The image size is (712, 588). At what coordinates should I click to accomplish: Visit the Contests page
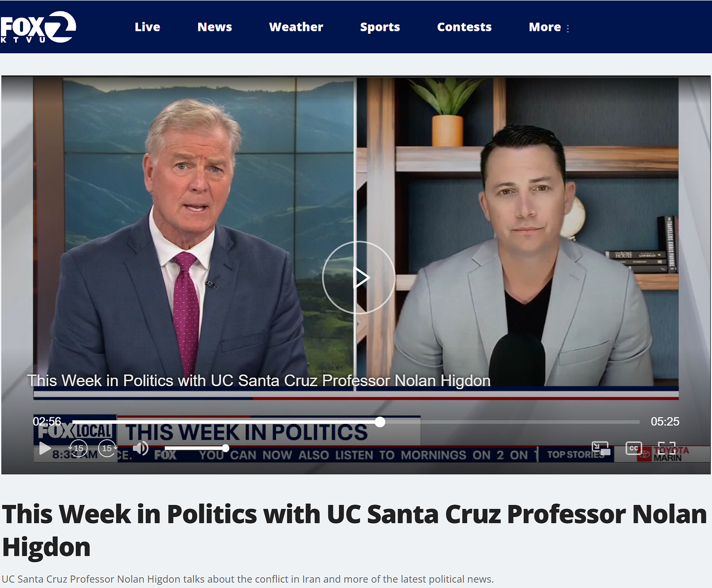pyautogui.click(x=464, y=27)
